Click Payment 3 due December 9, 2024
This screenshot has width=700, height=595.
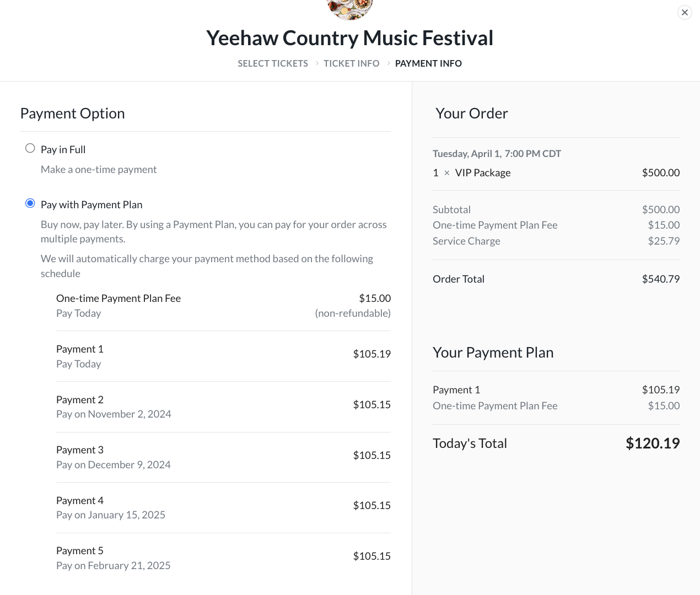223,457
